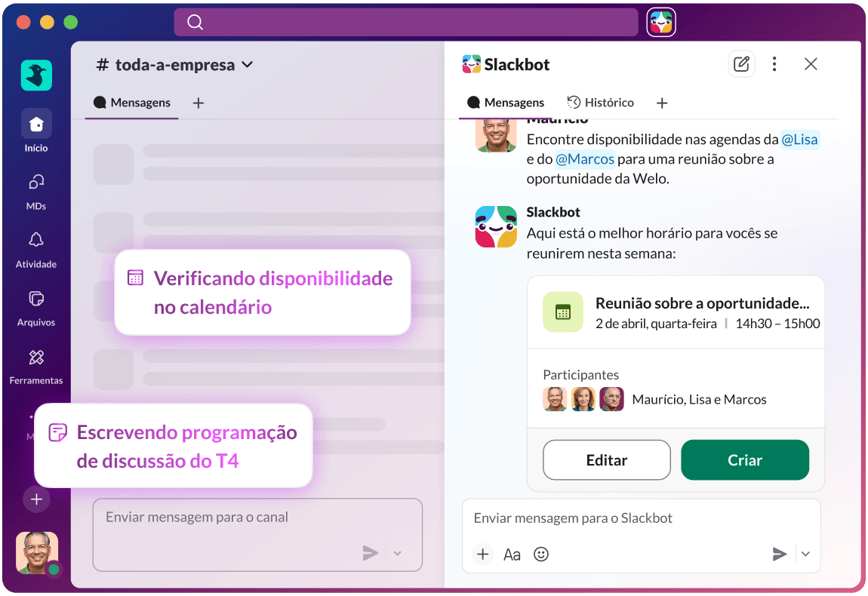The width and height of the screenshot is (868, 596).
Task: Select the workspace bird avatar
Action: 35,75
